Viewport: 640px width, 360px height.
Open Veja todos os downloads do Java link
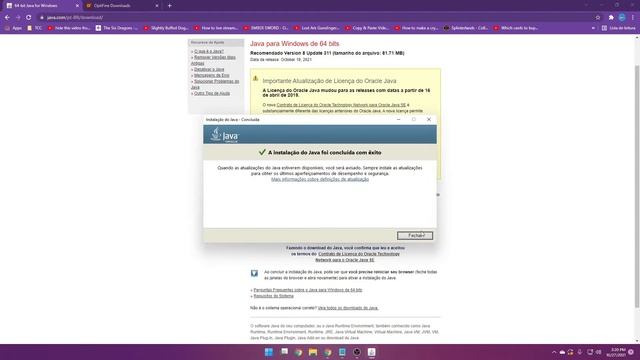coord(348,308)
